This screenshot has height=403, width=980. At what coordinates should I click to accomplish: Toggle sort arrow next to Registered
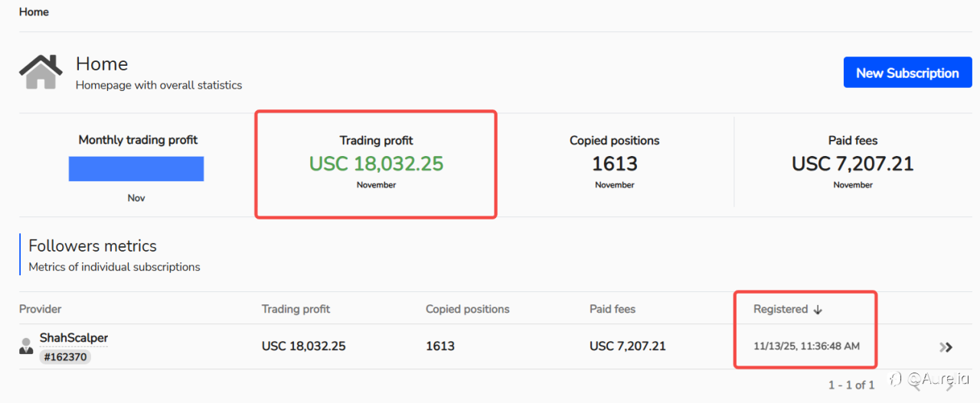pos(818,310)
